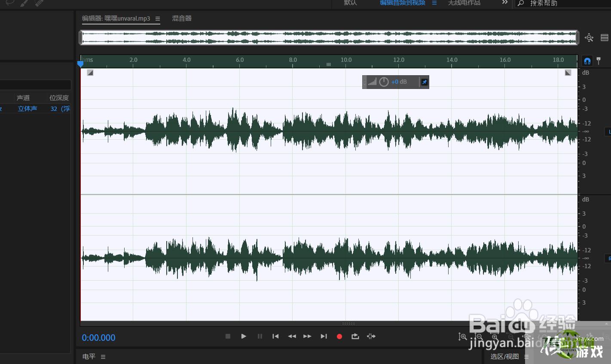Click the Stop transport button
The height and width of the screenshot is (364, 611).
228,336
